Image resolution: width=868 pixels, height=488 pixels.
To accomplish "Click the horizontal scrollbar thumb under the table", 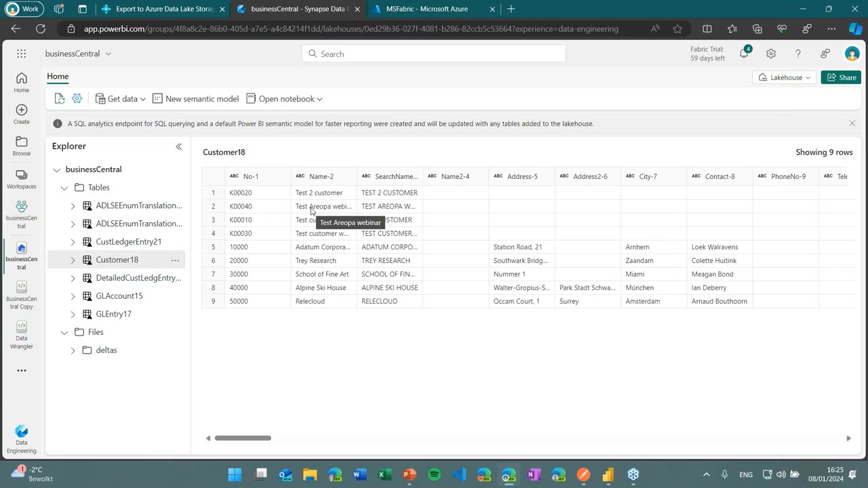I will (x=243, y=438).
